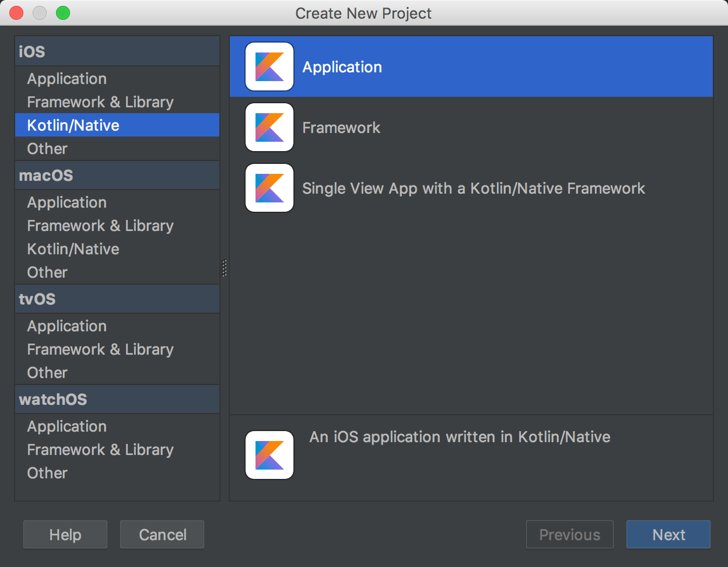Click the watchOS category header
Viewport: 728px width, 567px height.
tap(117, 400)
